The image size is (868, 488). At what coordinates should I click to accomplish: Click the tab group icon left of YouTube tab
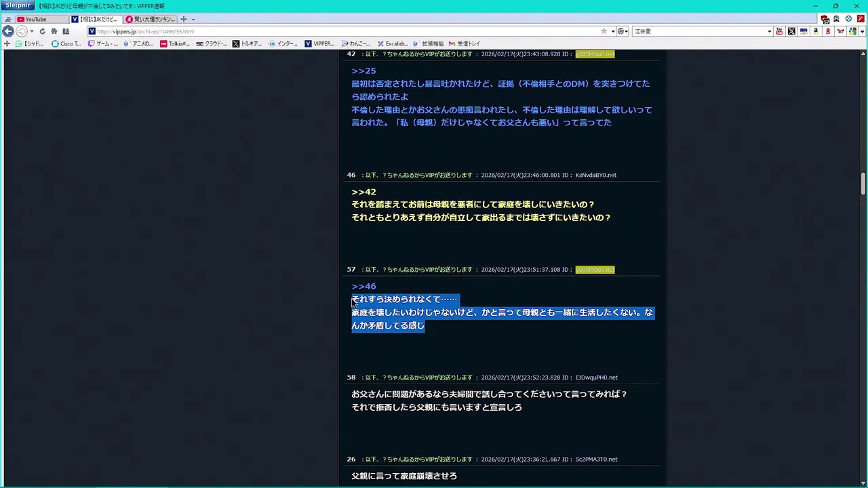point(7,20)
